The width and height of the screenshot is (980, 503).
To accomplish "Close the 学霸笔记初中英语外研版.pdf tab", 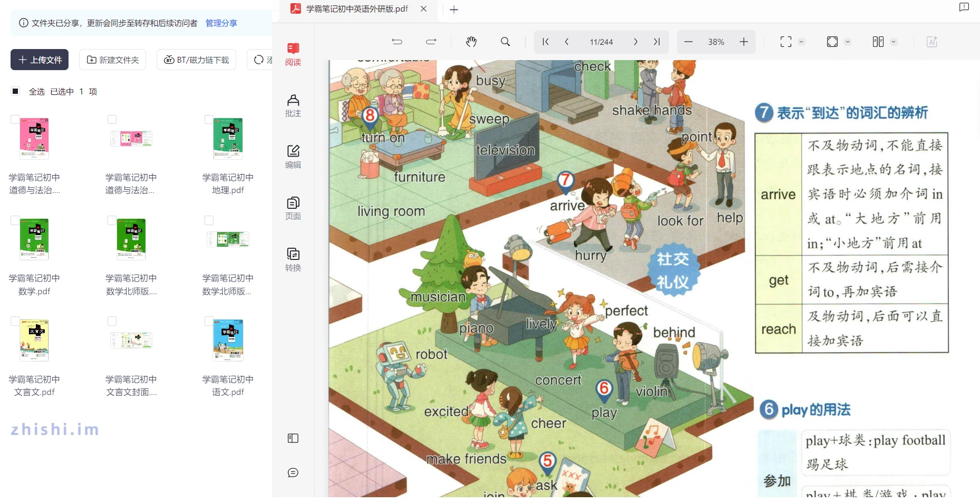I will click(423, 9).
